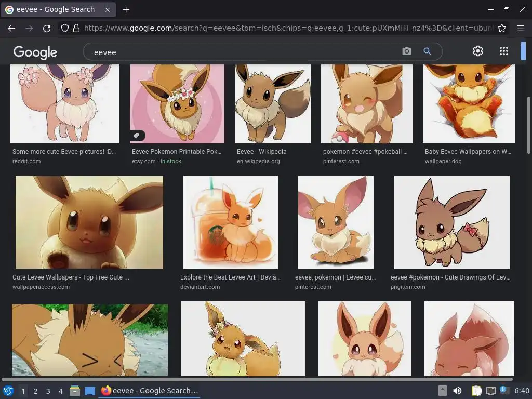Open the Baby Eevee wallpaper thumbnail
Image resolution: width=532 pixels, height=399 pixels.
(x=469, y=104)
